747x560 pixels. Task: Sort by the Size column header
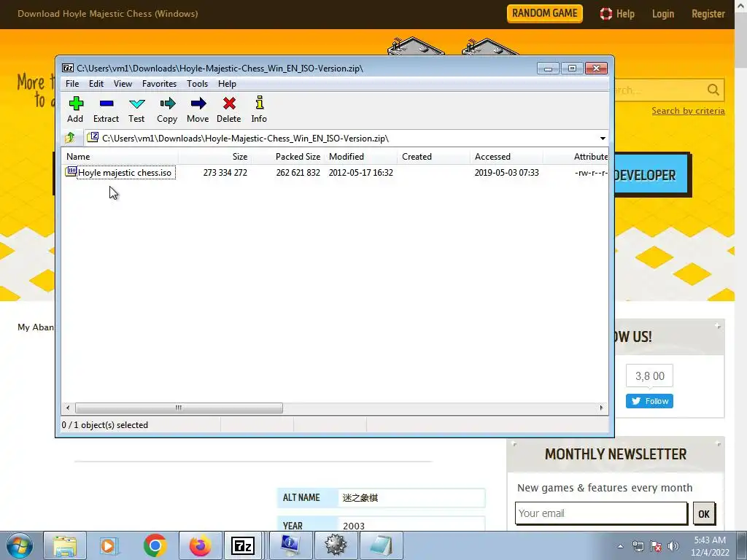(x=214, y=157)
